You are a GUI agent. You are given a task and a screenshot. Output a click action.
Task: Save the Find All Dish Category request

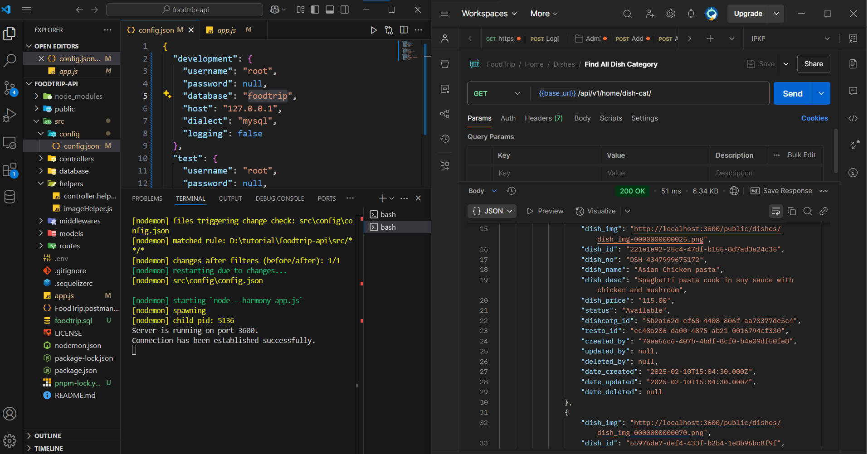[x=761, y=64]
